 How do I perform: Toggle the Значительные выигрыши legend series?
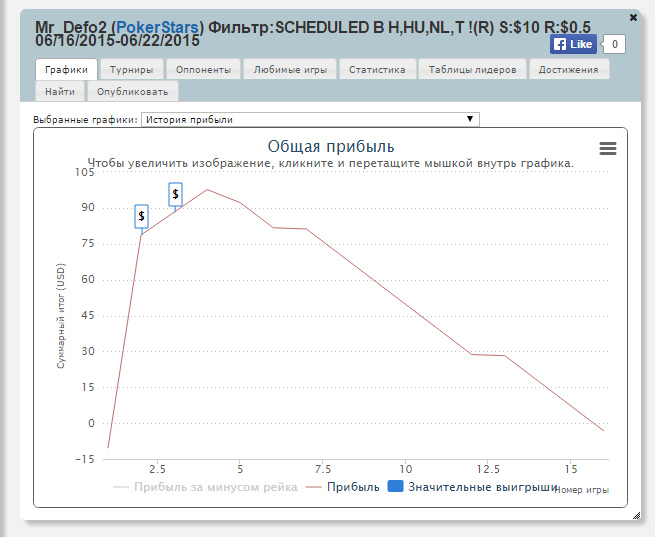473,487
